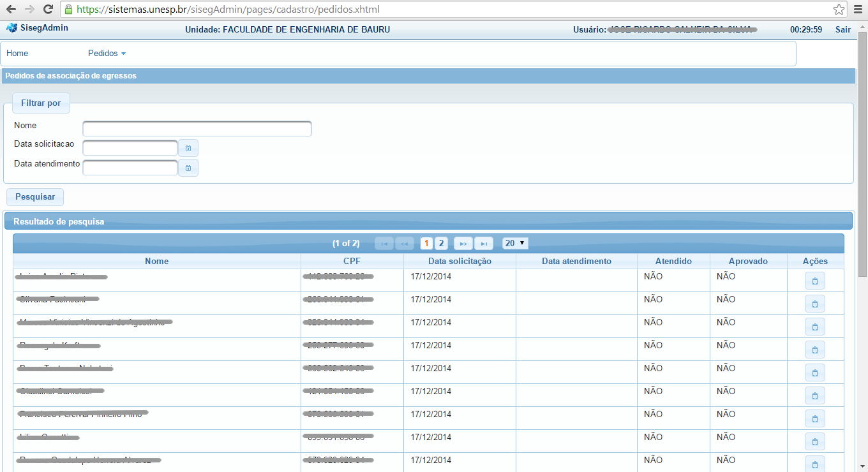
Task: Open calendar picker for Data solicitacao
Action: coord(188,148)
